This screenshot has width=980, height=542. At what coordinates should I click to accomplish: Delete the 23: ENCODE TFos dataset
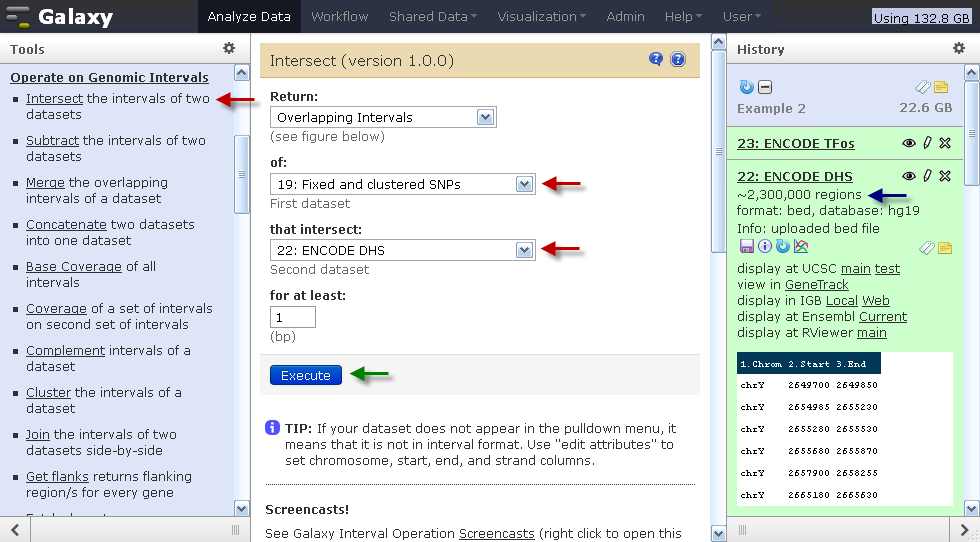[x=945, y=143]
